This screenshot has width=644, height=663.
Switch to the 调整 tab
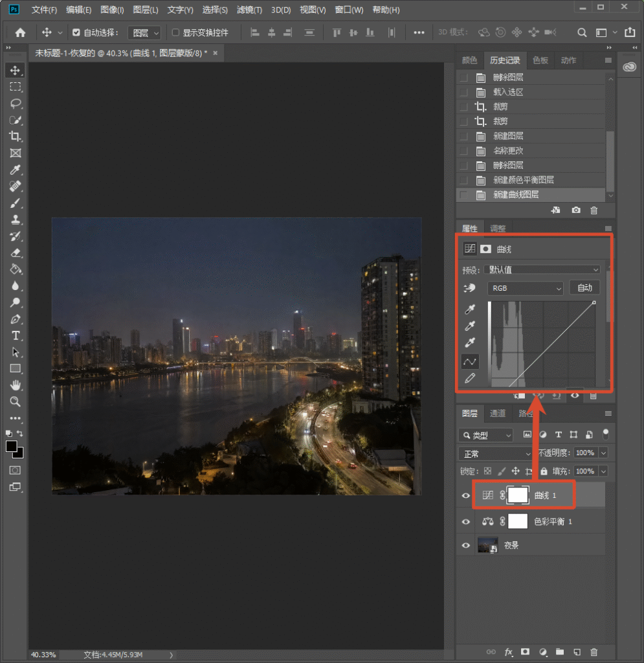[498, 229]
